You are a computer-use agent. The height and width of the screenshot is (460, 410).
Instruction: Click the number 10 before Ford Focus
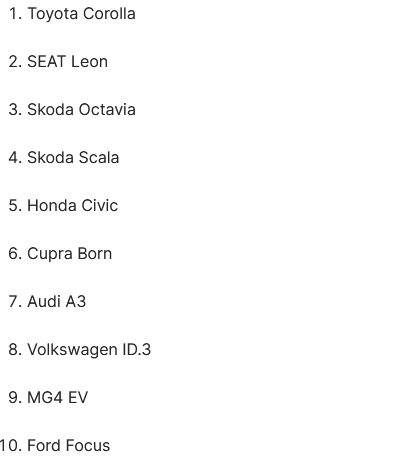click(x=11, y=446)
